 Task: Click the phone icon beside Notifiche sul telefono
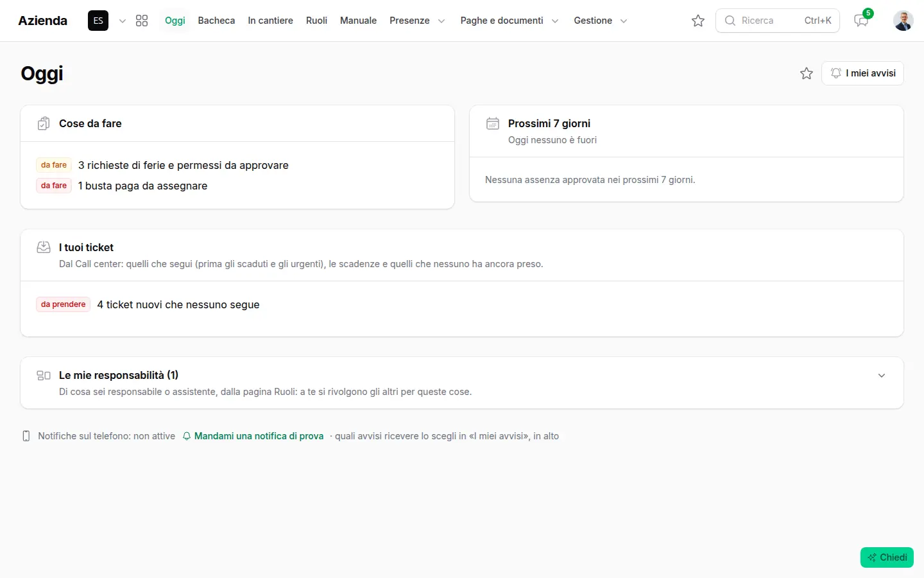click(x=26, y=436)
